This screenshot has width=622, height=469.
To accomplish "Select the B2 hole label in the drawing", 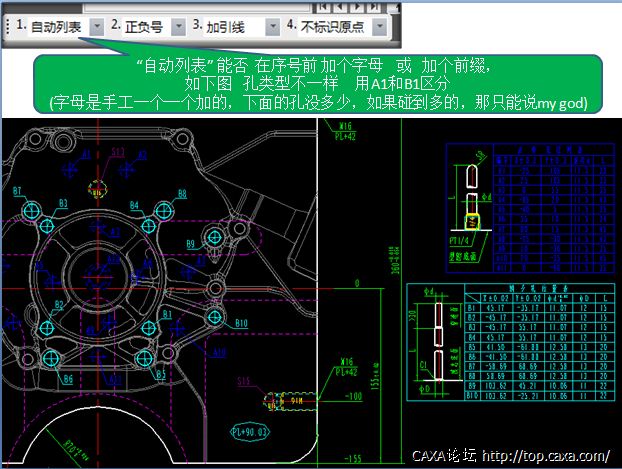I will click(59, 305).
